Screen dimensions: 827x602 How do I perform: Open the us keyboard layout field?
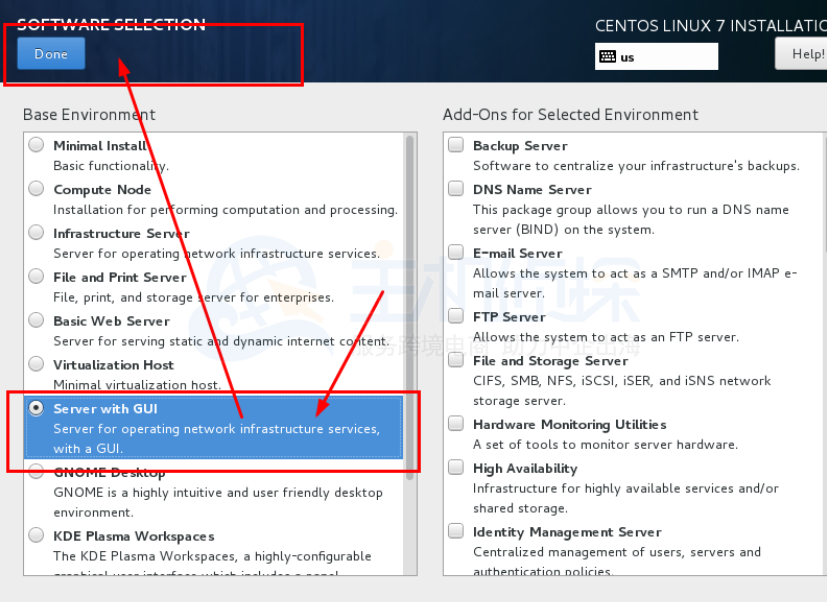pos(657,56)
